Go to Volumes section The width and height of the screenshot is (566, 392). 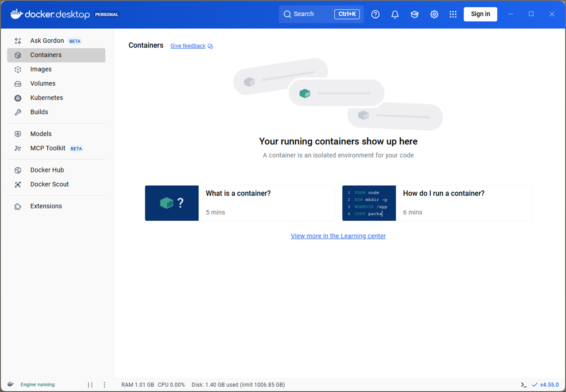(x=56, y=84)
